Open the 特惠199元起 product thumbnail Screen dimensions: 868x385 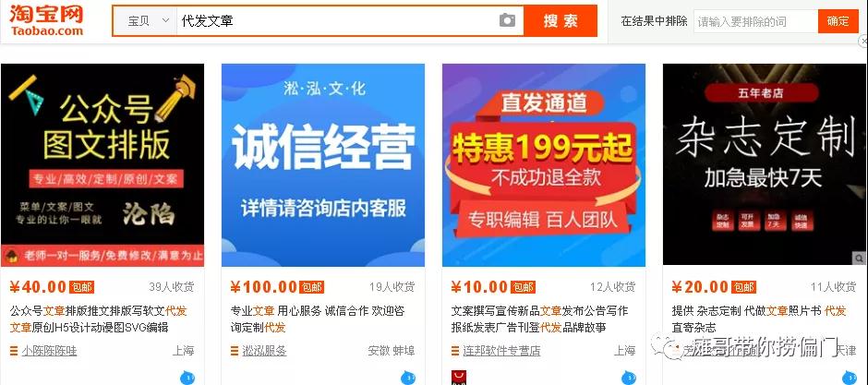coord(544,165)
